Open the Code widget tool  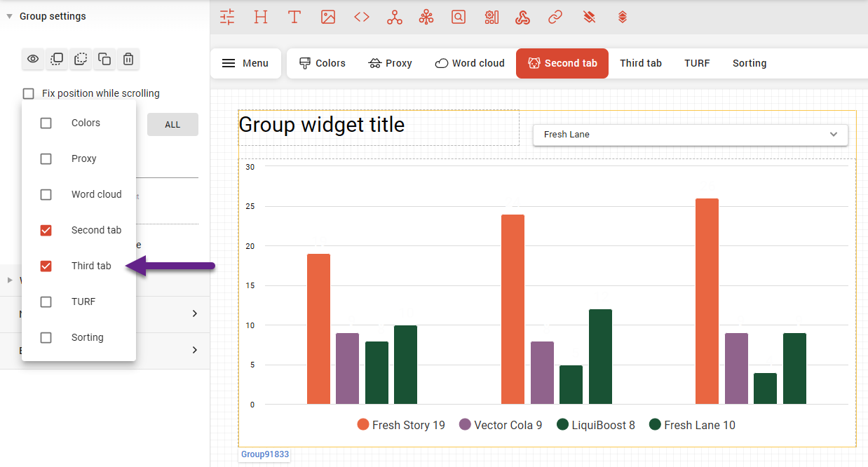click(x=361, y=16)
